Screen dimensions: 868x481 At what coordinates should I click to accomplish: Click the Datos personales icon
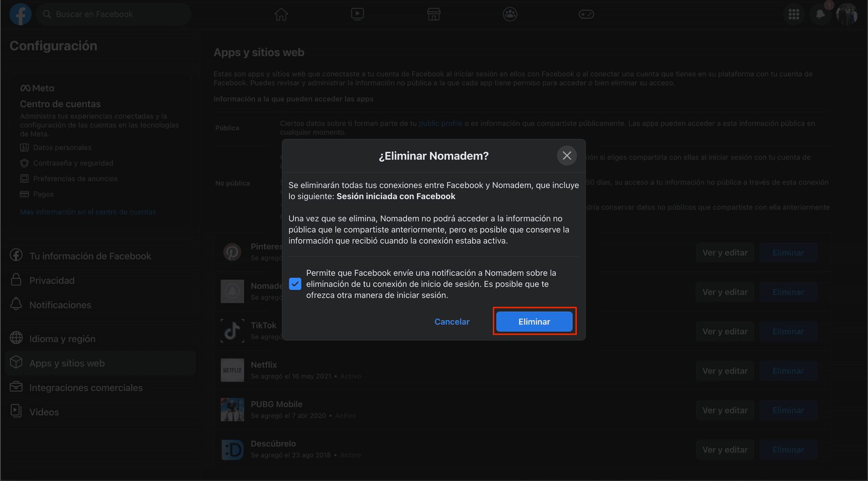point(24,148)
